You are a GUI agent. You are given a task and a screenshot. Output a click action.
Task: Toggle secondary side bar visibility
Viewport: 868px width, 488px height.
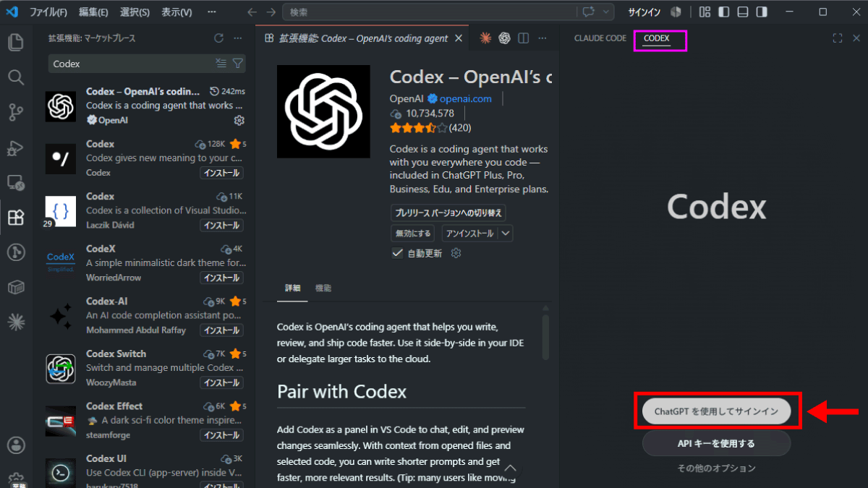point(762,12)
